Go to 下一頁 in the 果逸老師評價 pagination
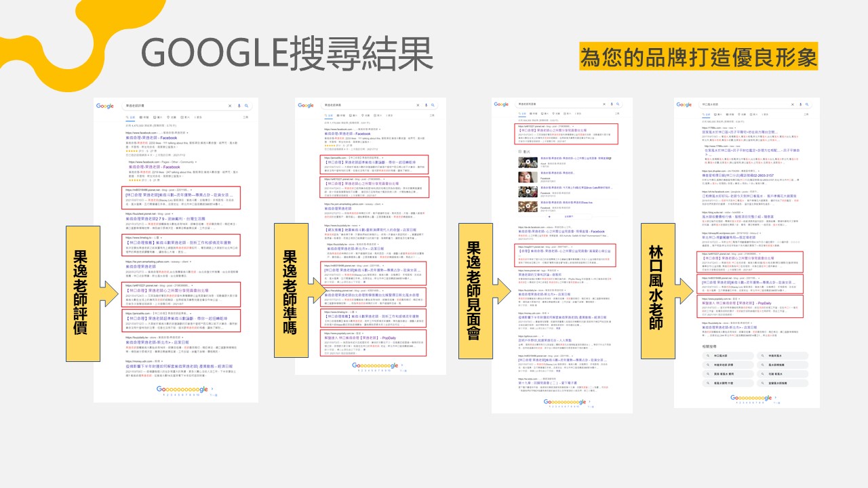 coord(213,394)
